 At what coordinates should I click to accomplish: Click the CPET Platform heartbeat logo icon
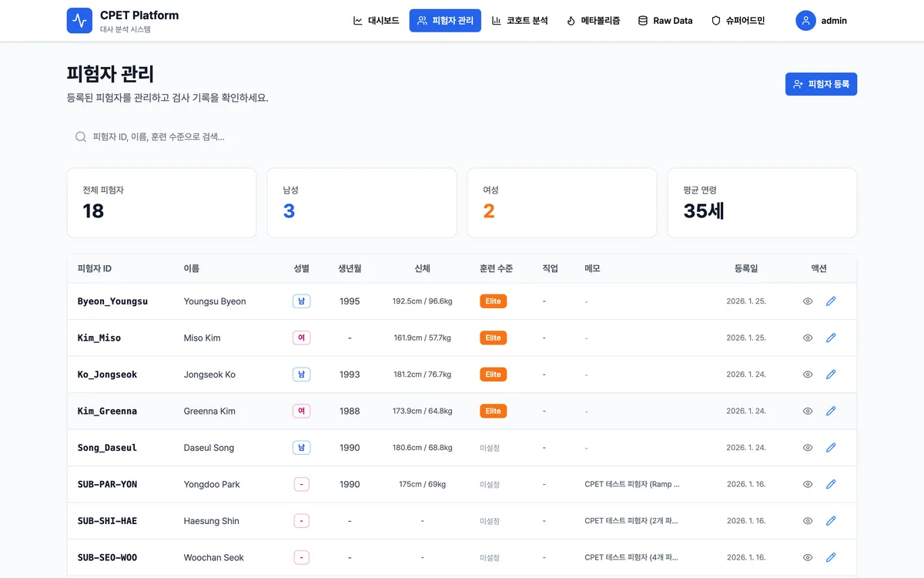[x=79, y=20]
